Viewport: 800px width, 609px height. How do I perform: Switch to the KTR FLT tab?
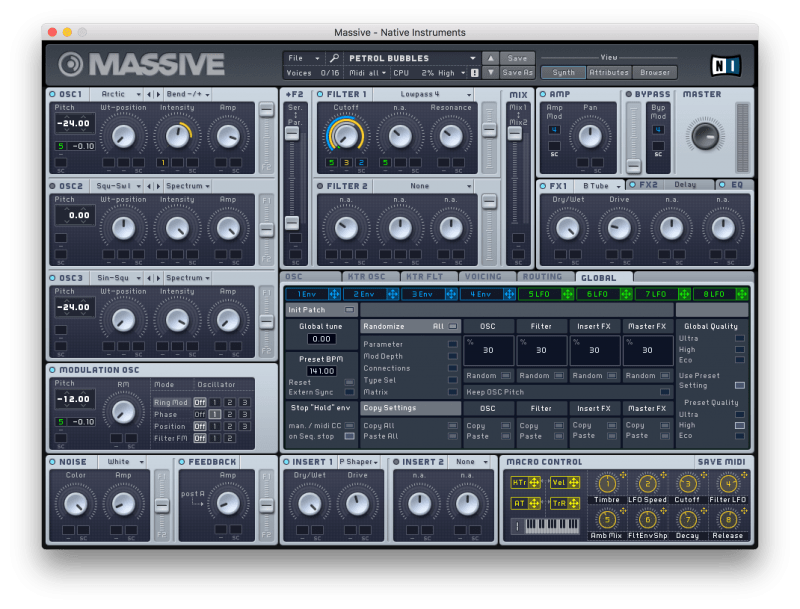[x=429, y=276]
